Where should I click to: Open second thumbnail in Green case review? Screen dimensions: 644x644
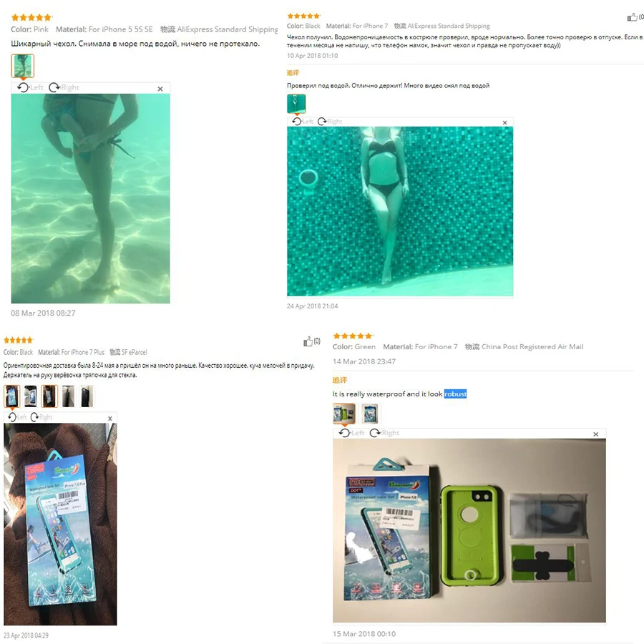click(370, 414)
